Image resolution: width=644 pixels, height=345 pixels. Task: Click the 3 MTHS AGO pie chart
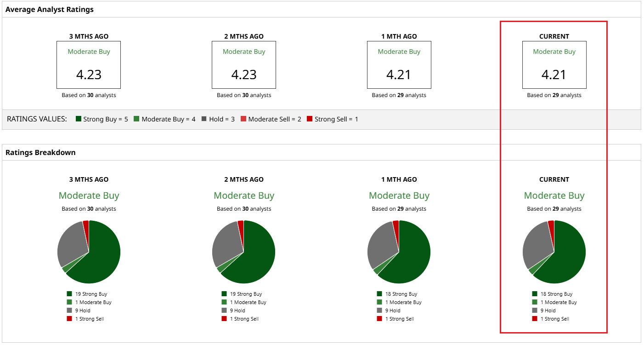point(89,252)
